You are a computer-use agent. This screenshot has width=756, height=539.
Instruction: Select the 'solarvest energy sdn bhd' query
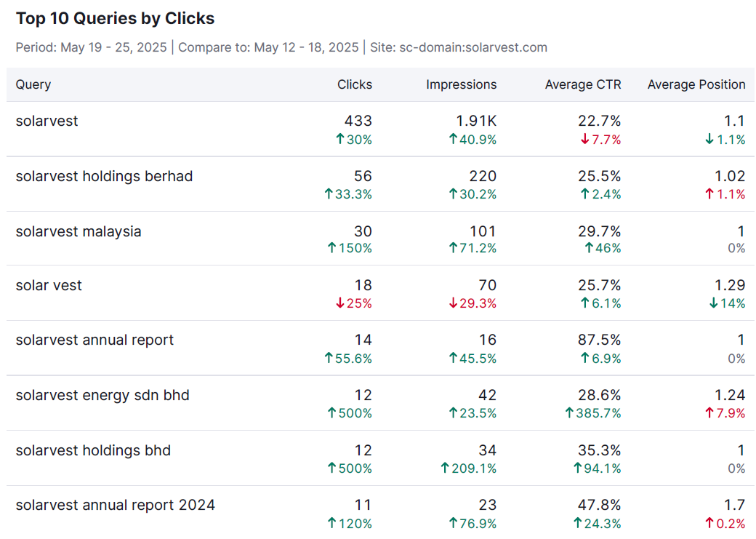[x=102, y=395]
